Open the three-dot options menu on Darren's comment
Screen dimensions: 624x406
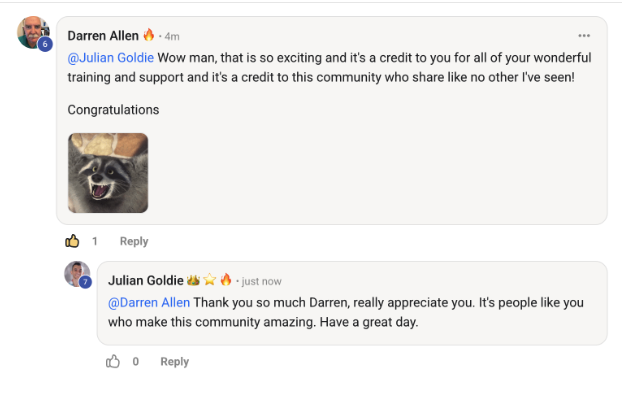click(584, 36)
